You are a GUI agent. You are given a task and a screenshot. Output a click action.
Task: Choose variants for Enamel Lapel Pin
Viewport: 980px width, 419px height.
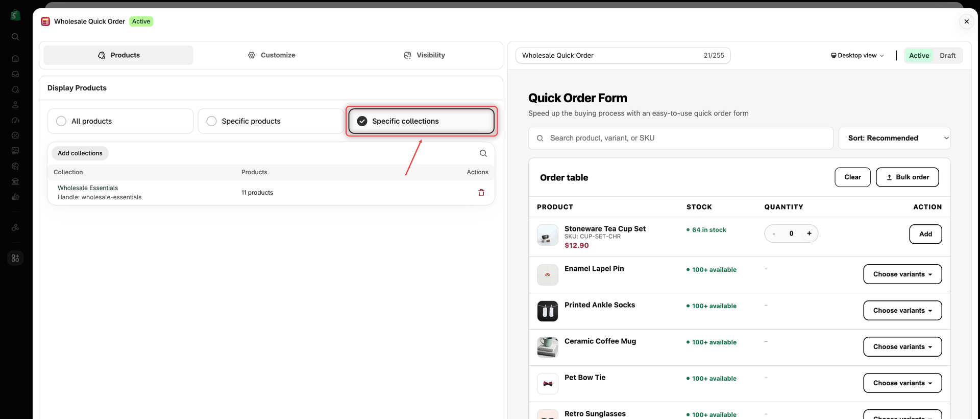click(902, 274)
